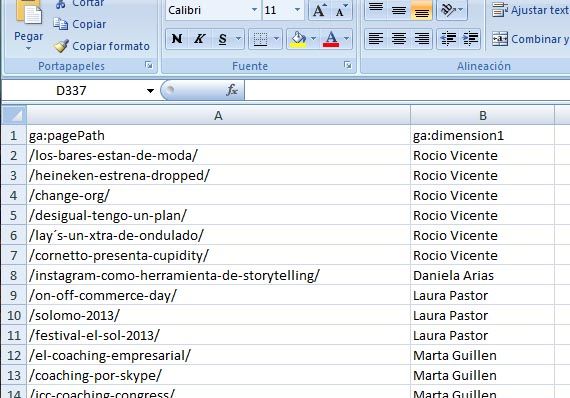
Task: Decrease font size with small A icon
Action: pos(341,10)
